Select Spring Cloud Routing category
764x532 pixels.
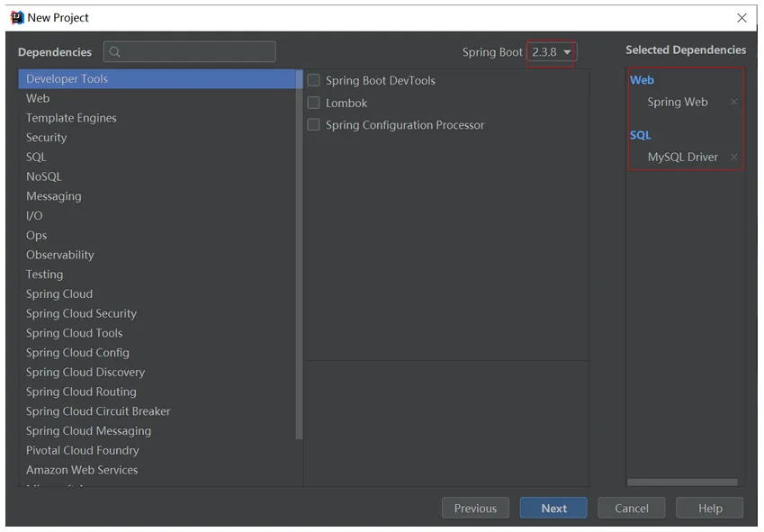157,392
